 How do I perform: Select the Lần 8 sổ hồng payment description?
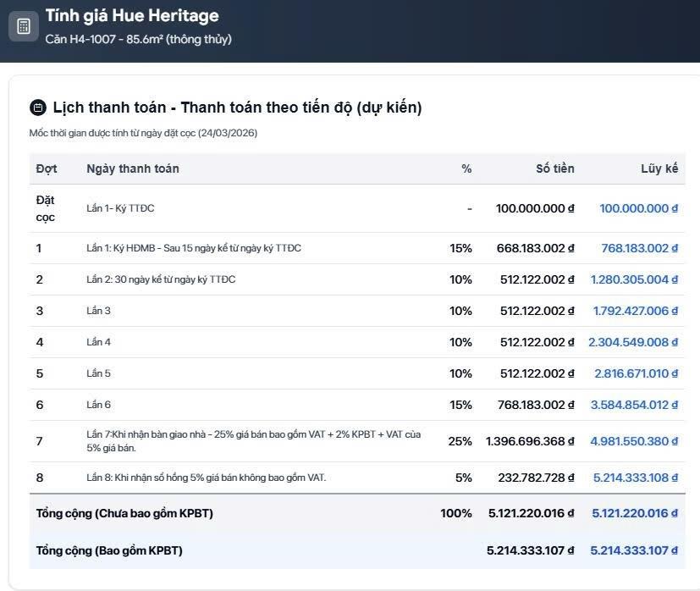(x=206, y=478)
